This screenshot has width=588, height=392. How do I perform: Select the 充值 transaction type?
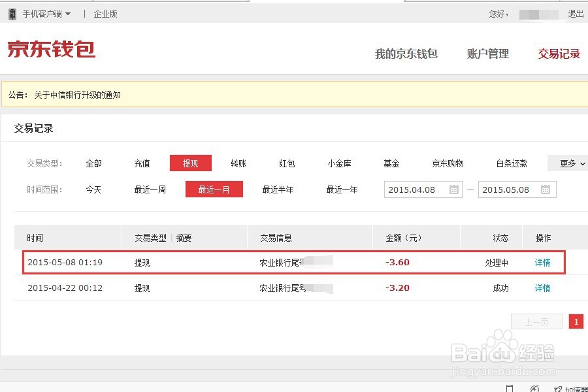click(x=142, y=163)
